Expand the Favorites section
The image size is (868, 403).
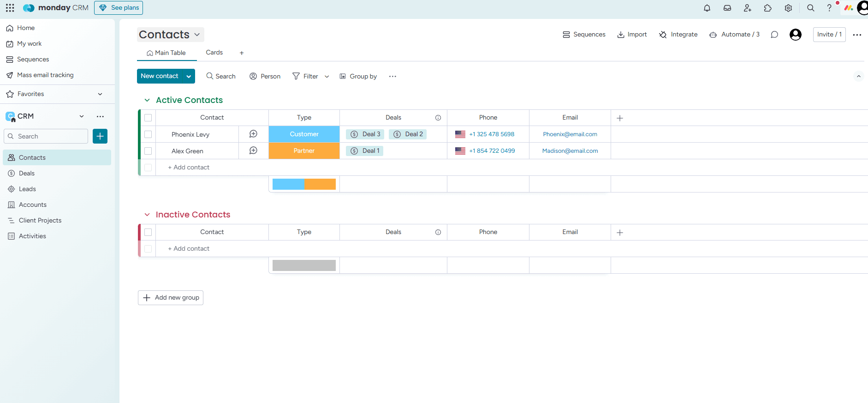coord(100,94)
